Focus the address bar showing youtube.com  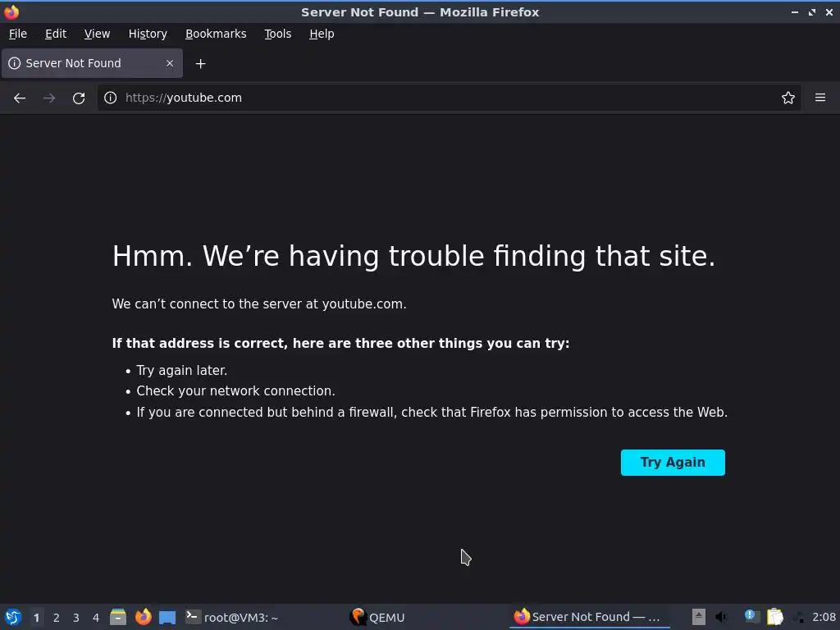[x=449, y=98]
